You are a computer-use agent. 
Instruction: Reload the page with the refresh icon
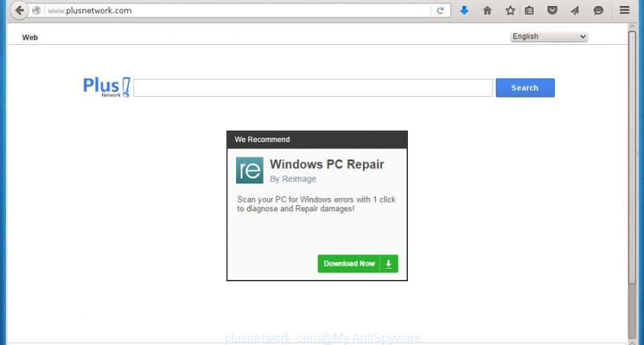click(x=440, y=11)
